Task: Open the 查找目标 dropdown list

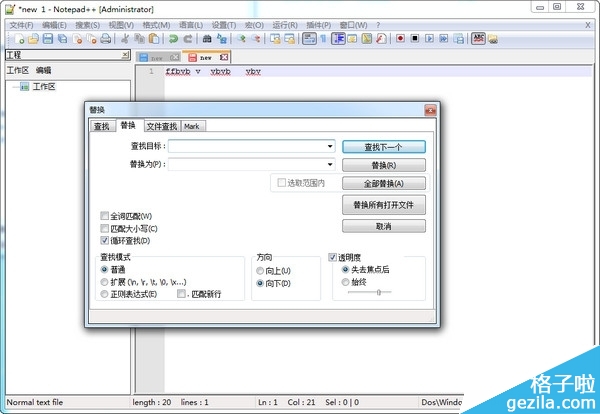Action: pos(329,146)
